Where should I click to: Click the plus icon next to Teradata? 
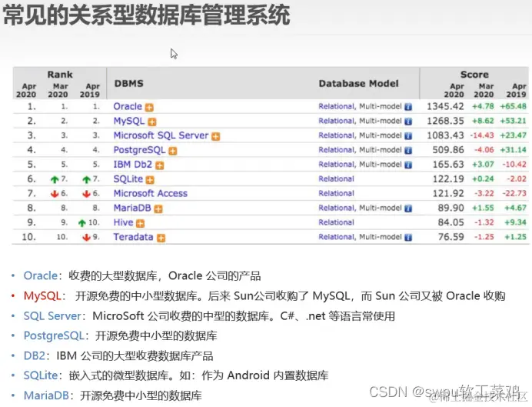tap(161, 238)
